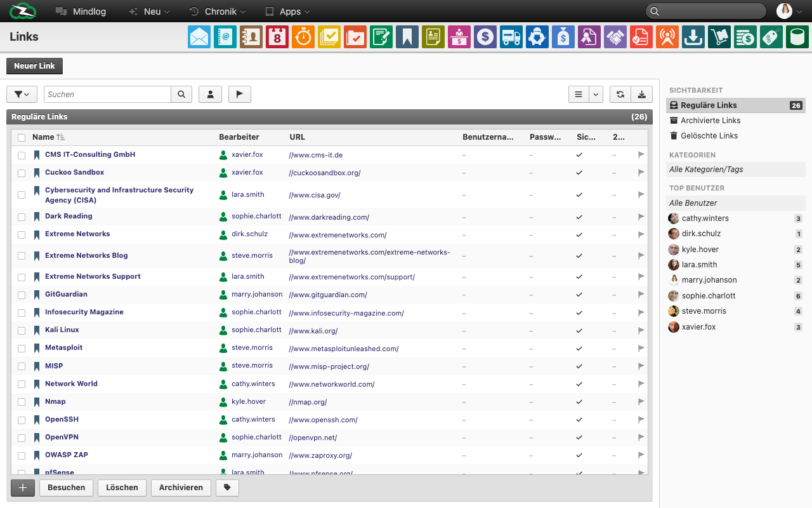
Task: Open the dark green hand truck icon
Action: (719, 37)
